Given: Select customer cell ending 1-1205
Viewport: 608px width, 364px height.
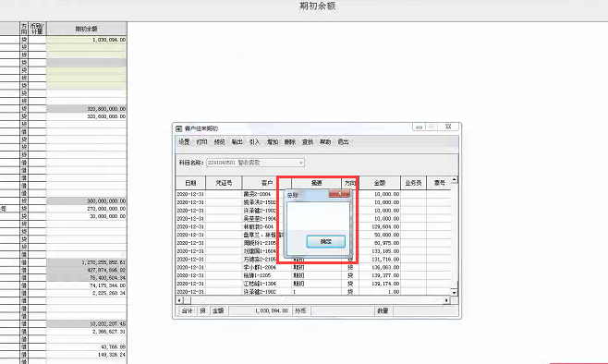Looking at the screenshot, I should [x=267, y=275].
